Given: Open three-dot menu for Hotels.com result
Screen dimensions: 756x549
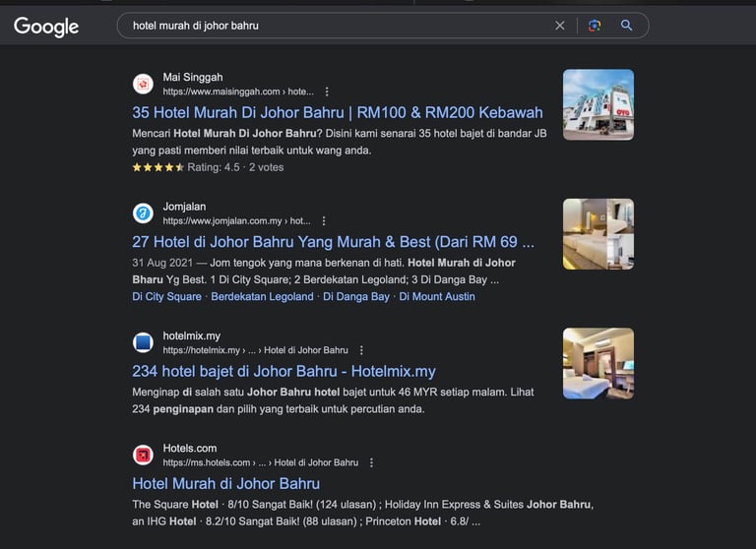Looking at the screenshot, I should tap(371, 462).
